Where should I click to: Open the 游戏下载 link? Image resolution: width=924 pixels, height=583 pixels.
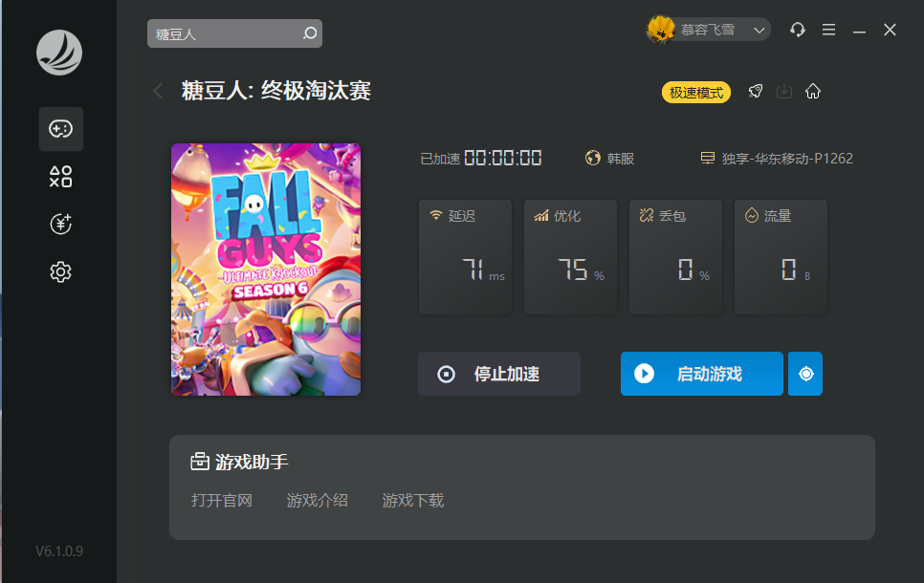pos(413,501)
